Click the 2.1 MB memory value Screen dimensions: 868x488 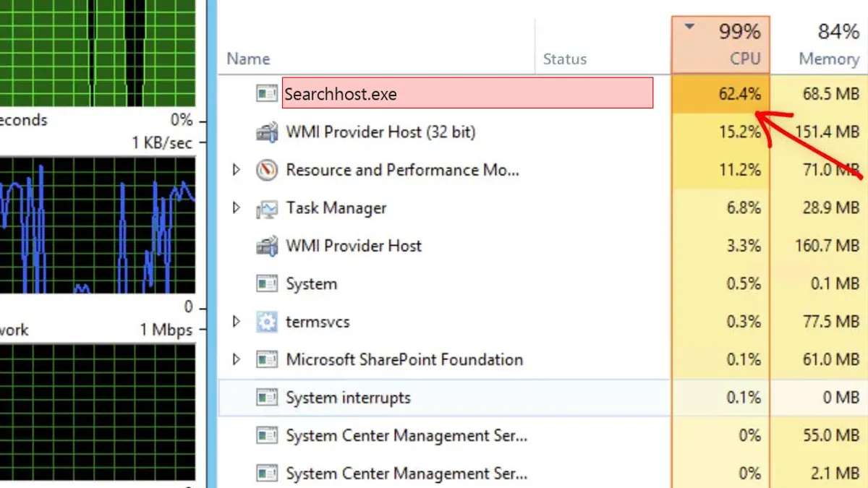[835, 474]
